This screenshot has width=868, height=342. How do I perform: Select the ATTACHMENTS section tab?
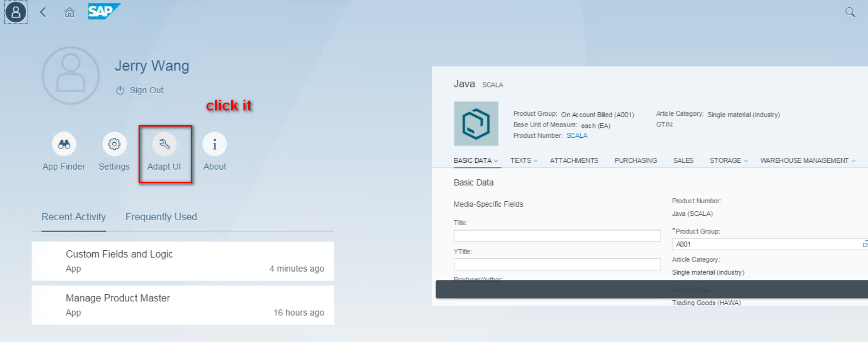[x=574, y=160]
